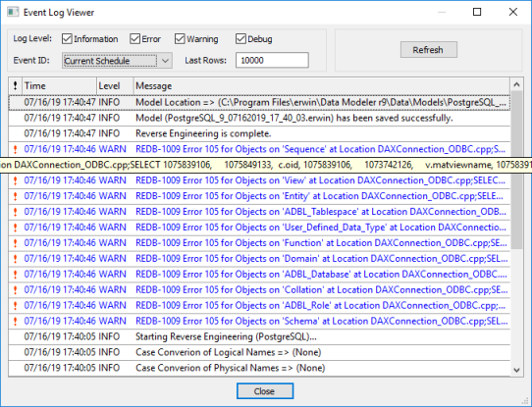532x407 pixels.
Task: Click the warning icon on the 'View' row
Action: coord(15,180)
